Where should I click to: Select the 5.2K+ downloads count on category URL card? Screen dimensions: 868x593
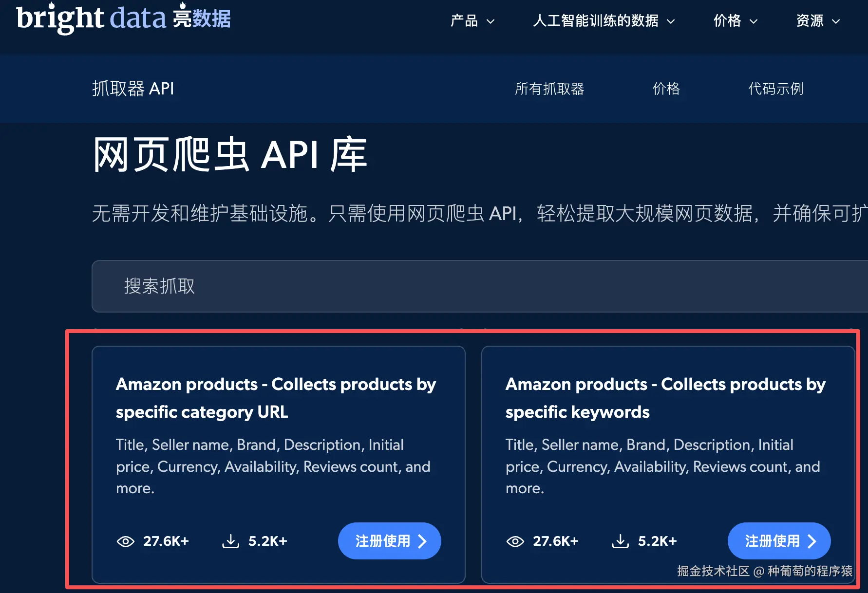coord(268,541)
